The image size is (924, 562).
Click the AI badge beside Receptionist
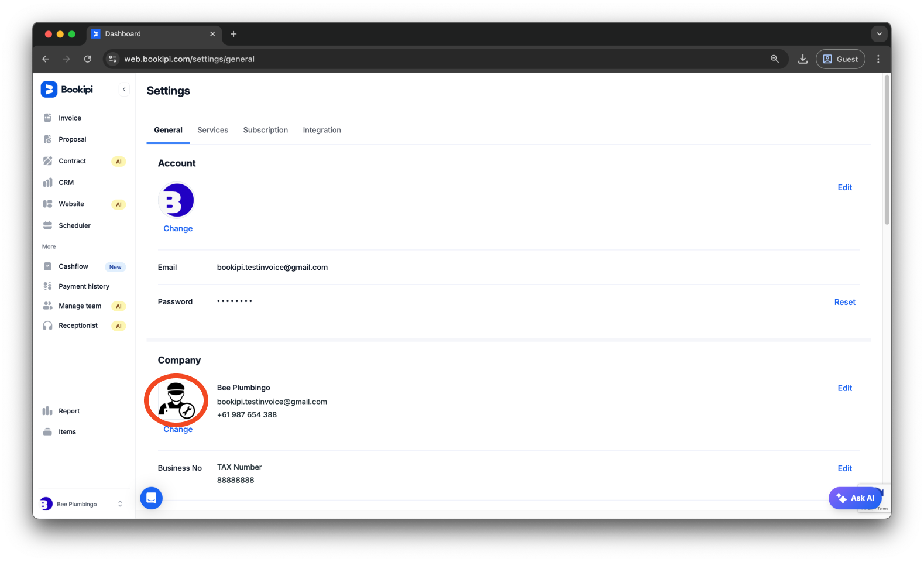[119, 326]
